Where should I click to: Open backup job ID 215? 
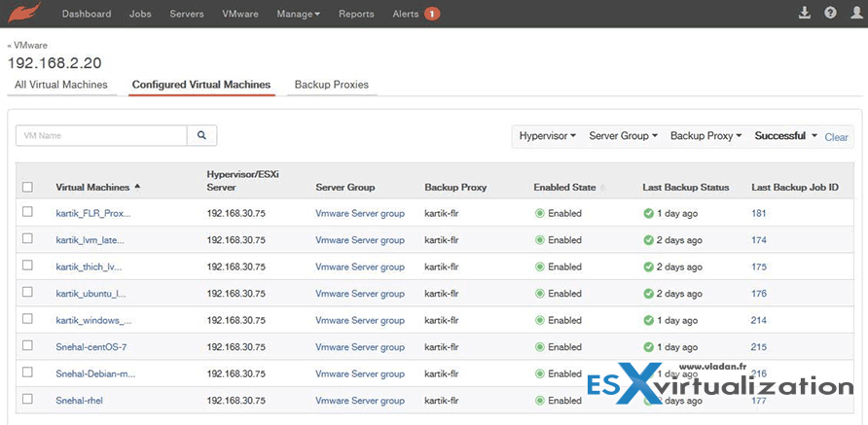pos(759,347)
